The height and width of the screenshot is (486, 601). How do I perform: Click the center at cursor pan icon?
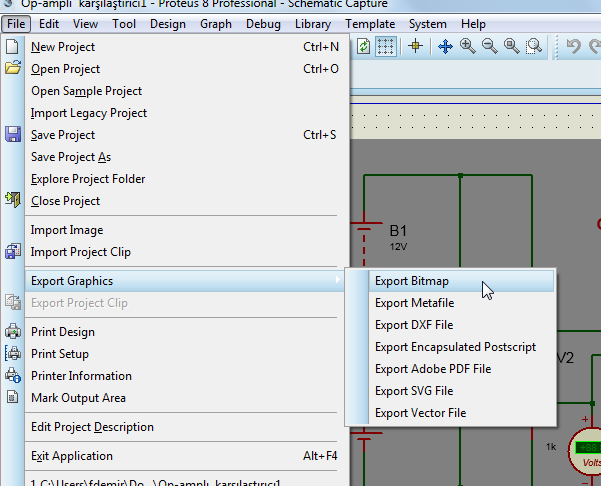(x=445, y=46)
